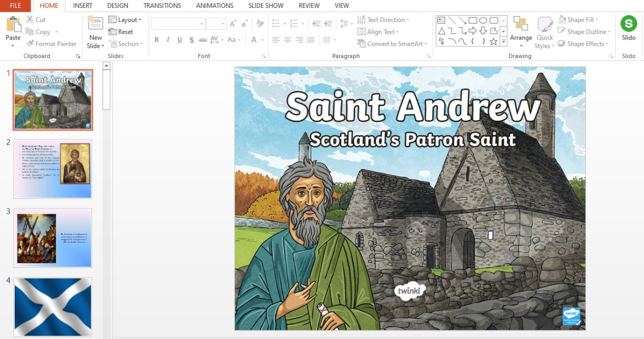
Task: Center the text alignment
Action: [288, 40]
